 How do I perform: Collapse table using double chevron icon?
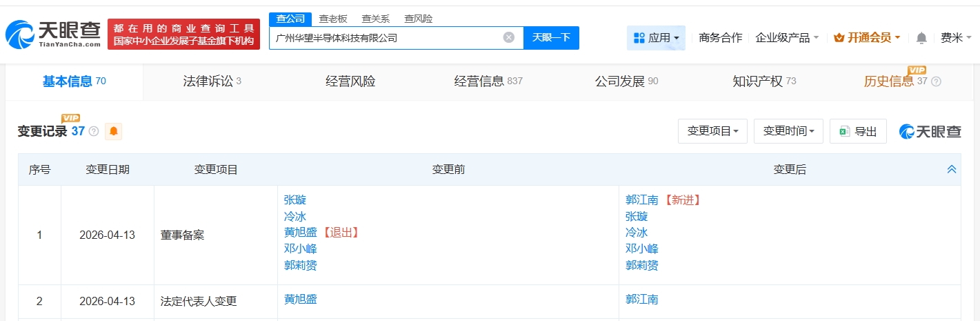(x=952, y=169)
